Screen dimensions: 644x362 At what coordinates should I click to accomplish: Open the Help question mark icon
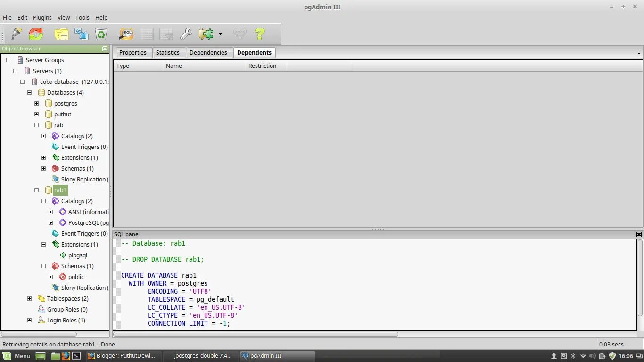pos(260,34)
